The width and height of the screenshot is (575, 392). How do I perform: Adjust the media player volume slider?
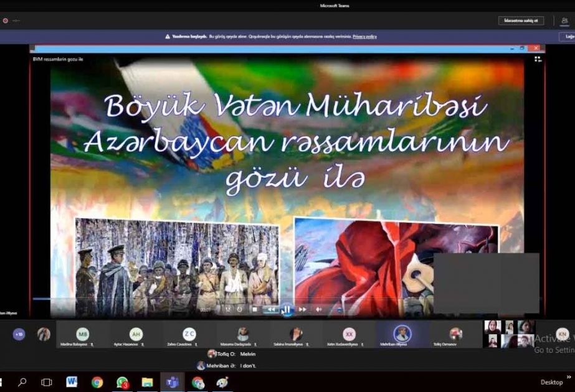(340, 310)
